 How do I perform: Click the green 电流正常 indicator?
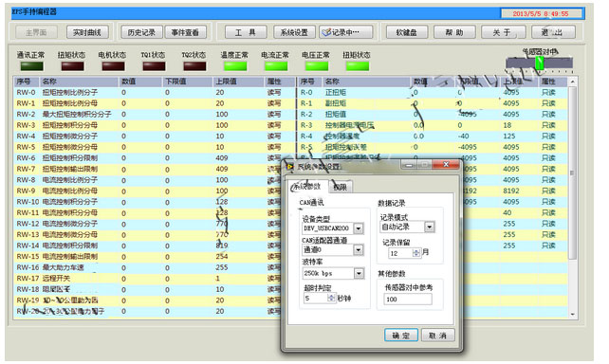[x=276, y=66]
